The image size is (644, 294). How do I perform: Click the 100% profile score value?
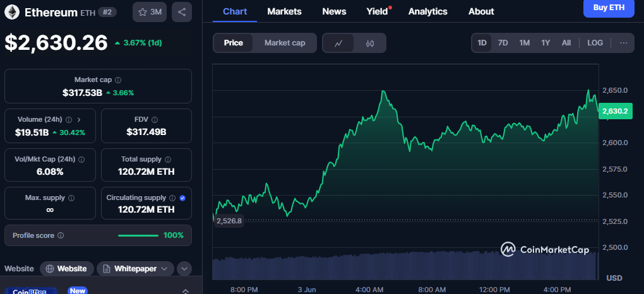(174, 236)
